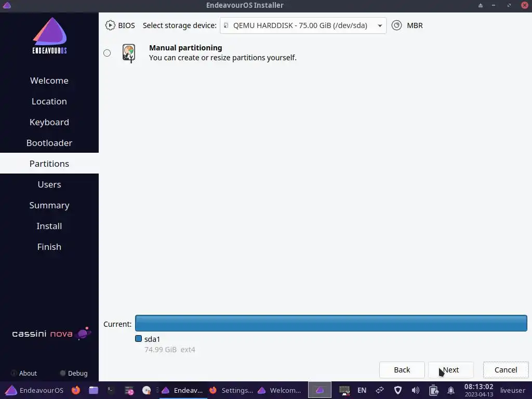Click the disk utility icon in taskbar
Viewport: 532px width, 399px height.
147,391
